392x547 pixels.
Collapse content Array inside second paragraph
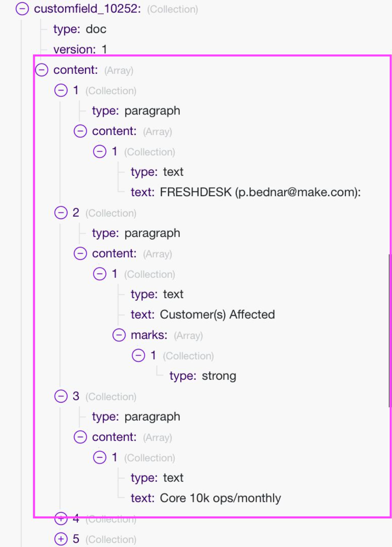tap(80, 253)
